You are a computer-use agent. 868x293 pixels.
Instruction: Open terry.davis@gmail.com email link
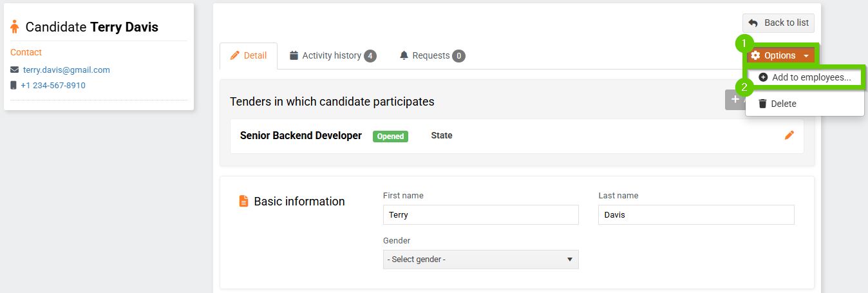click(x=66, y=70)
